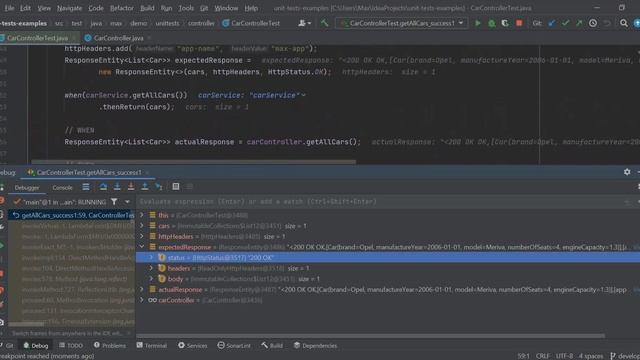Click Git update project arrow icon
This screenshot has width=640, height=360.
pyautogui.click(x=552, y=23)
